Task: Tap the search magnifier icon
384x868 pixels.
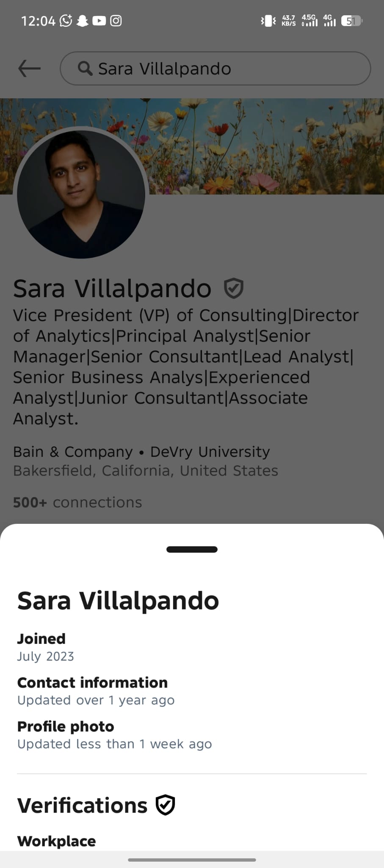Action: tap(85, 68)
